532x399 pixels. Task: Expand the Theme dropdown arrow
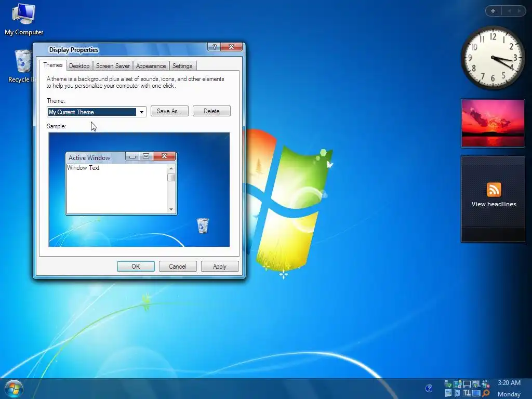(141, 112)
